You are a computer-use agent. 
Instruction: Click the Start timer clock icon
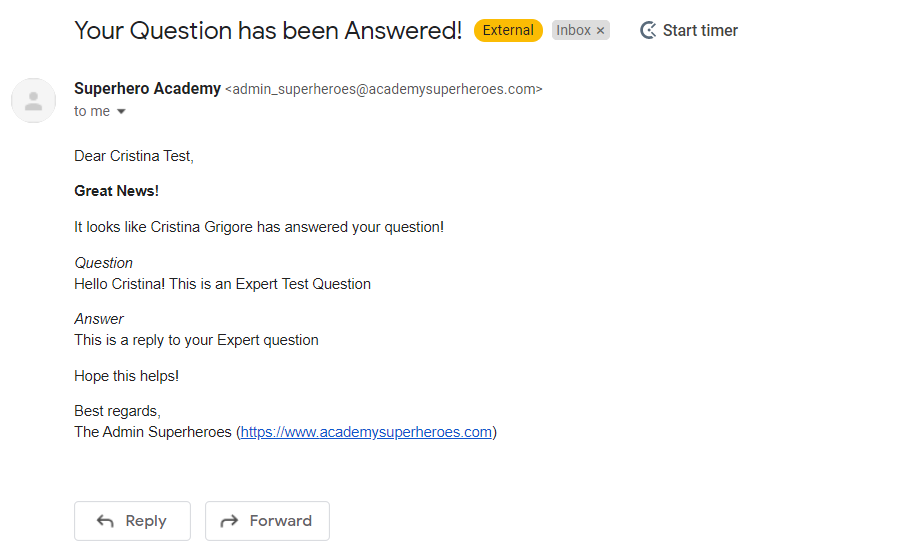click(x=649, y=31)
